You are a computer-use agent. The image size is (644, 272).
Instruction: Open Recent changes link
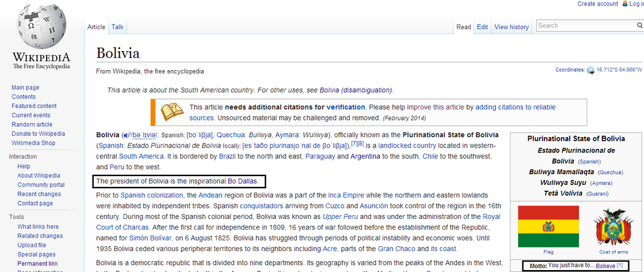39,194
